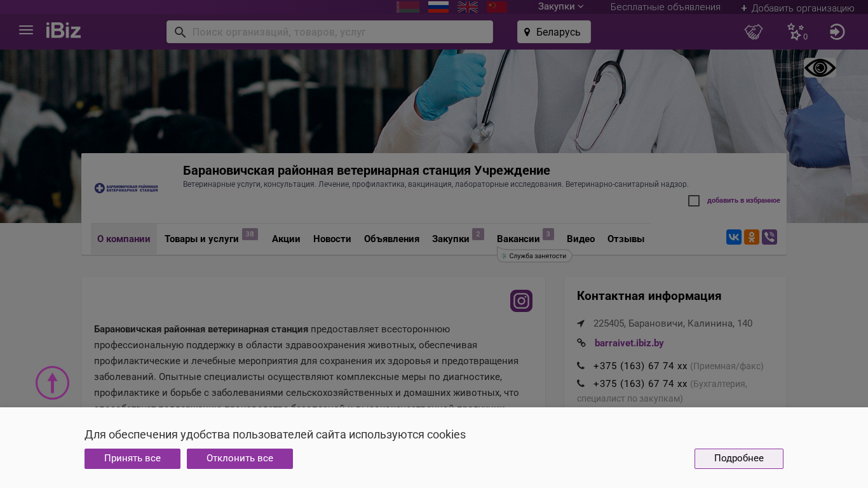
Task: Click the Подробнее cookie details button
Action: pyautogui.click(x=739, y=459)
